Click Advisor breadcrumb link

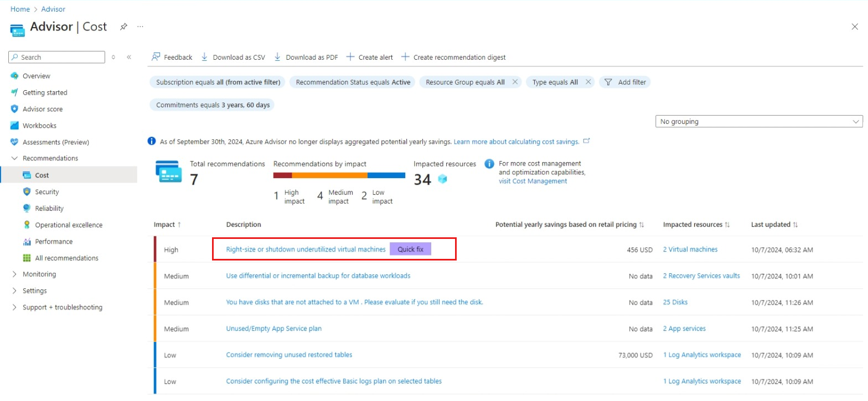coord(53,9)
